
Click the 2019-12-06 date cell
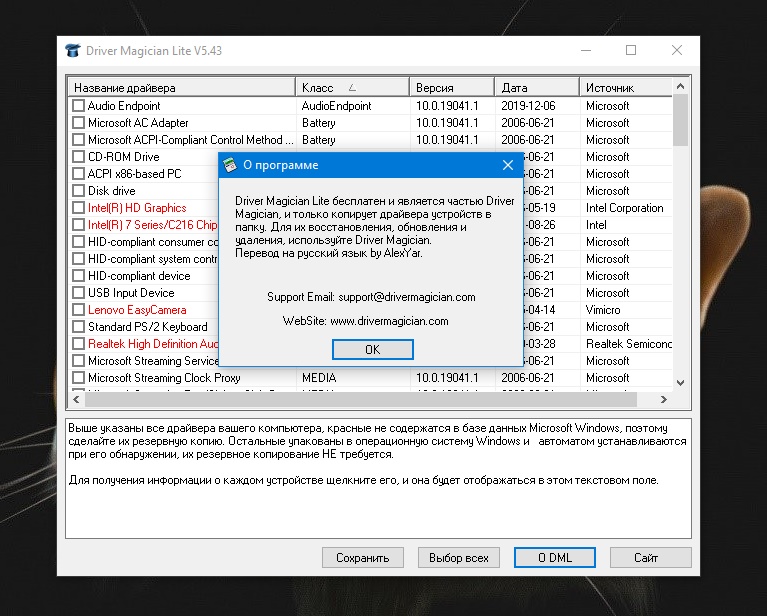528,106
